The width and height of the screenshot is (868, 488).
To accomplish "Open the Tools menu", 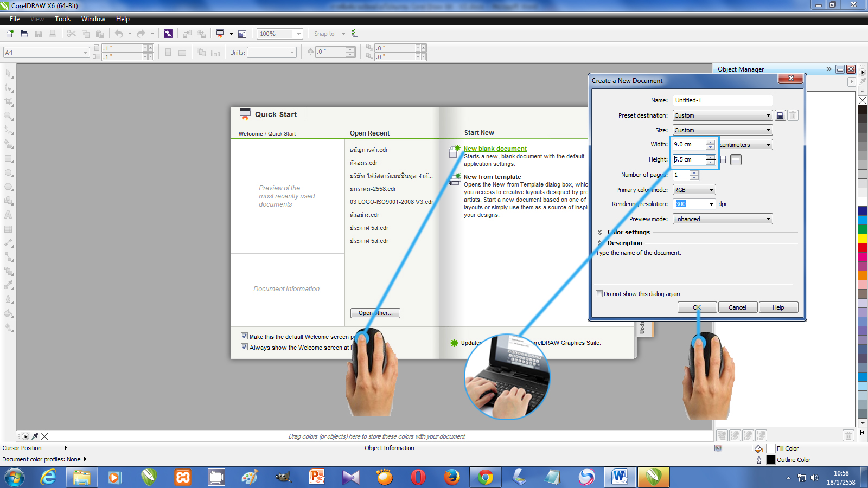I will (x=62, y=19).
